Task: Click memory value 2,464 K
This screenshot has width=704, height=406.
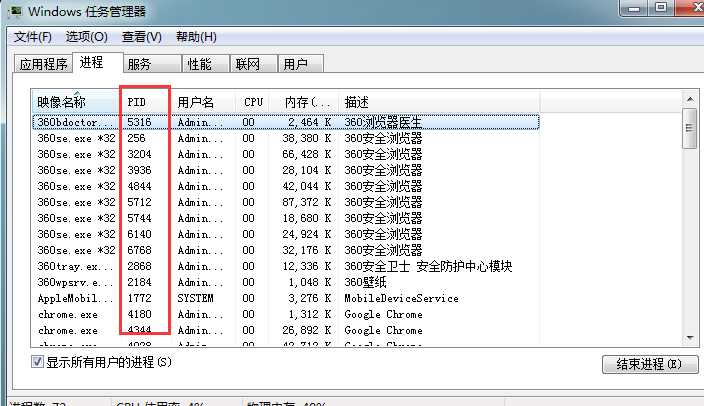Action: tap(310, 122)
